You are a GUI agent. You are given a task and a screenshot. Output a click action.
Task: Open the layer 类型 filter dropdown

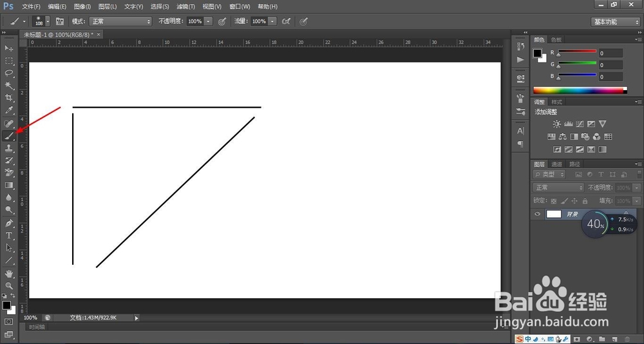[549, 175]
